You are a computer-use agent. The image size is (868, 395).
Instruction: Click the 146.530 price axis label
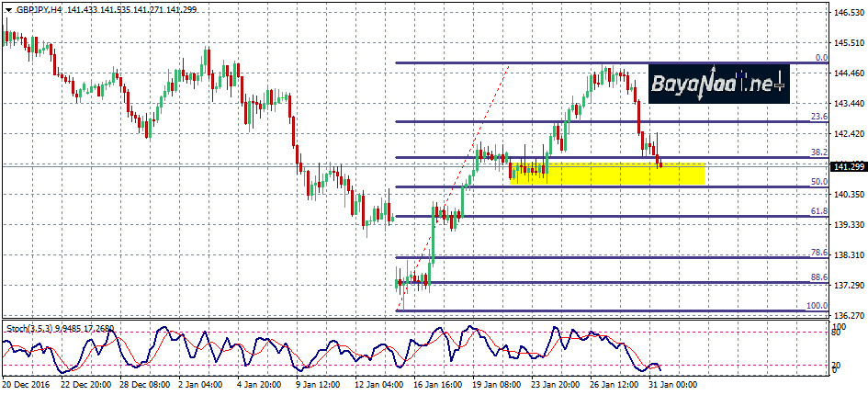(x=846, y=13)
